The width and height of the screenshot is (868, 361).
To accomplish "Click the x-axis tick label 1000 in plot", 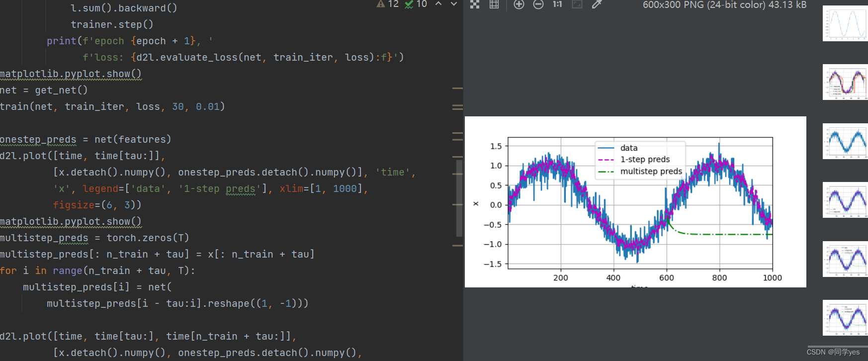I will [772, 278].
